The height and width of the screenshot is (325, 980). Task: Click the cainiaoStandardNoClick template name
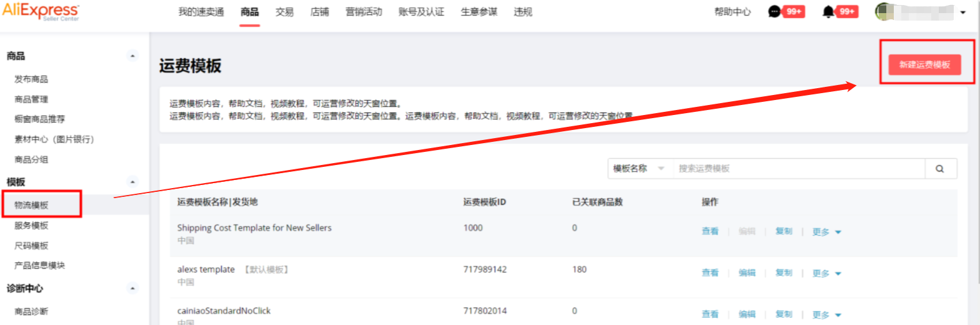[224, 311]
